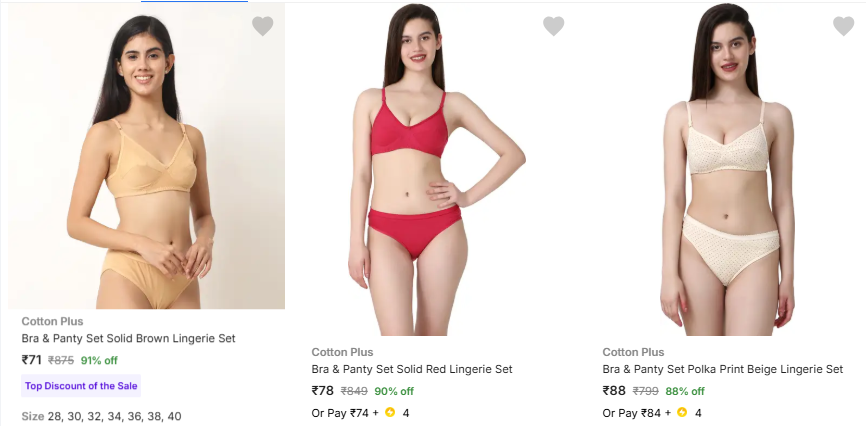This screenshot has width=866, height=426.
Task: Click the ₹78 price on Red set
Action: pos(323,391)
